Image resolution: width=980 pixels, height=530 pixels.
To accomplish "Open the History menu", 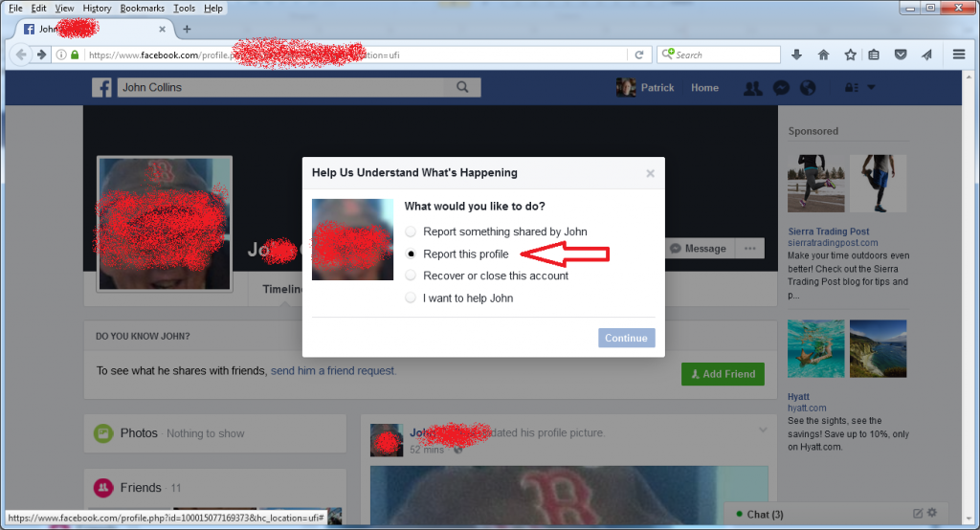I will (97, 8).
